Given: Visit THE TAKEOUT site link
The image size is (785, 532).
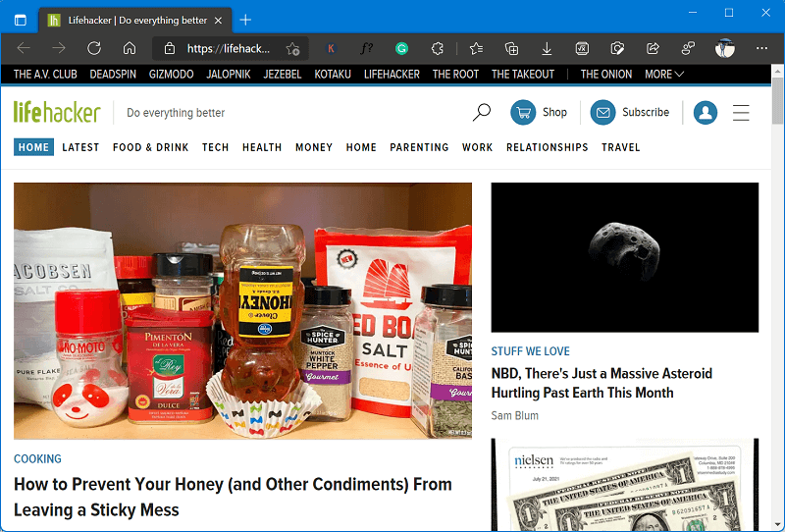Looking at the screenshot, I should pyautogui.click(x=523, y=75).
